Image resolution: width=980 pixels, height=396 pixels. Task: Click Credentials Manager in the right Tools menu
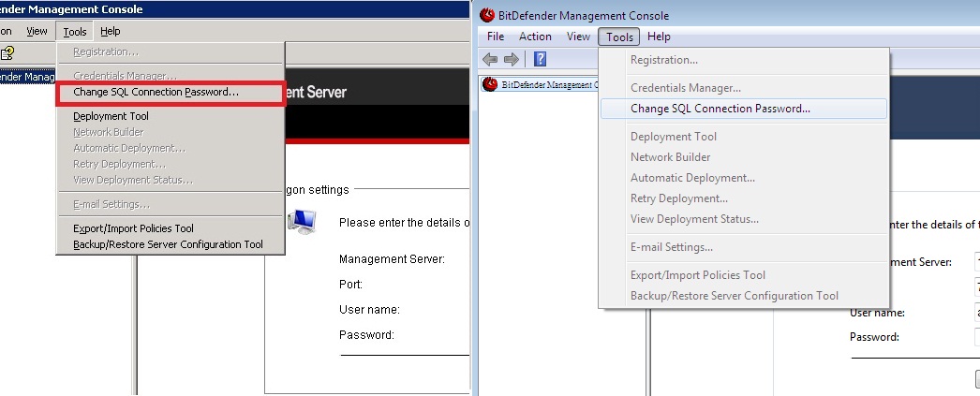(x=744, y=88)
